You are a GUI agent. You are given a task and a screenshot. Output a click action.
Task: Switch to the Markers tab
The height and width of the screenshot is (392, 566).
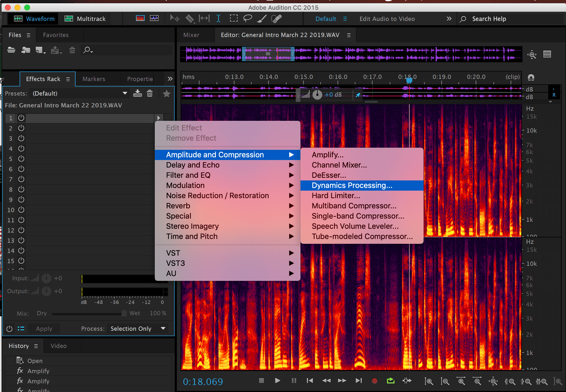(x=94, y=79)
